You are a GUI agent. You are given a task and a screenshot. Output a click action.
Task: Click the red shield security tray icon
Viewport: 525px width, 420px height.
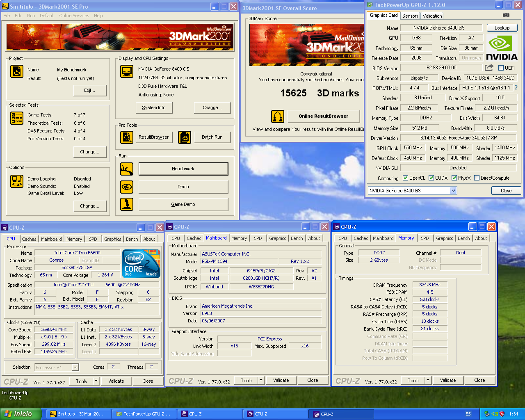501,414
